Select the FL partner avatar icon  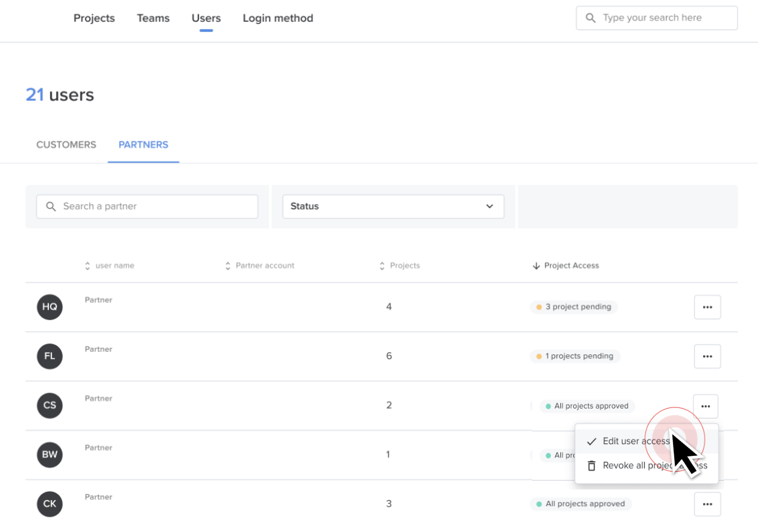point(49,356)
